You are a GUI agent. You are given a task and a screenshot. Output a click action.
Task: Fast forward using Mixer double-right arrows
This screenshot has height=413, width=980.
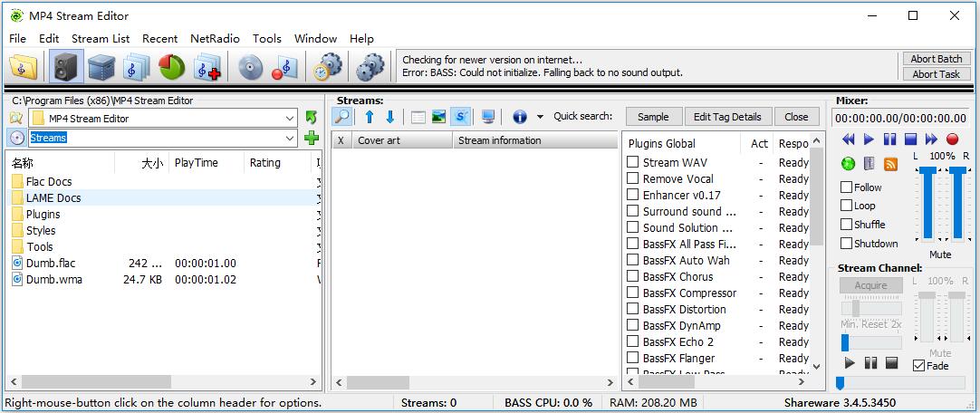931,139
